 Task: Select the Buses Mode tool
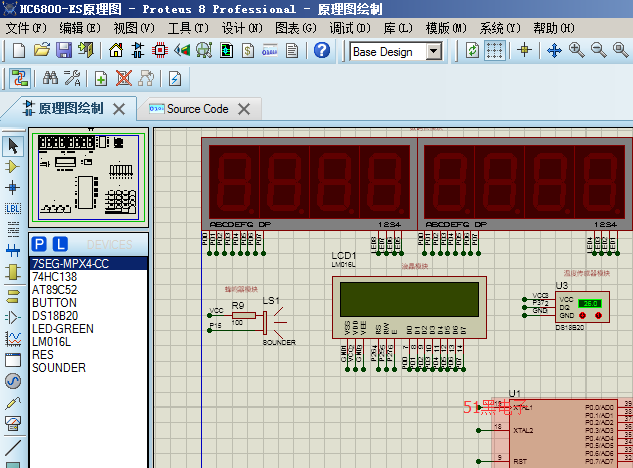tap(13, 251)
